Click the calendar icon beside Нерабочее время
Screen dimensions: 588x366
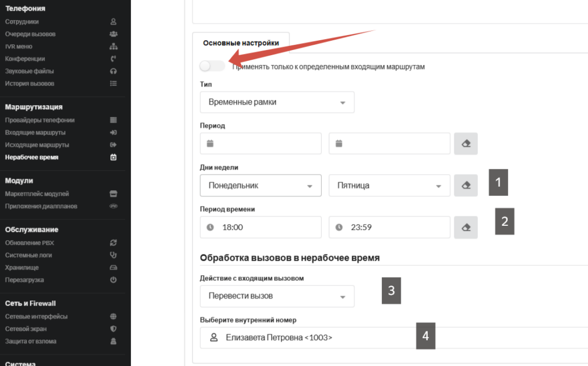pyautogui.click(x=113, y=157)
